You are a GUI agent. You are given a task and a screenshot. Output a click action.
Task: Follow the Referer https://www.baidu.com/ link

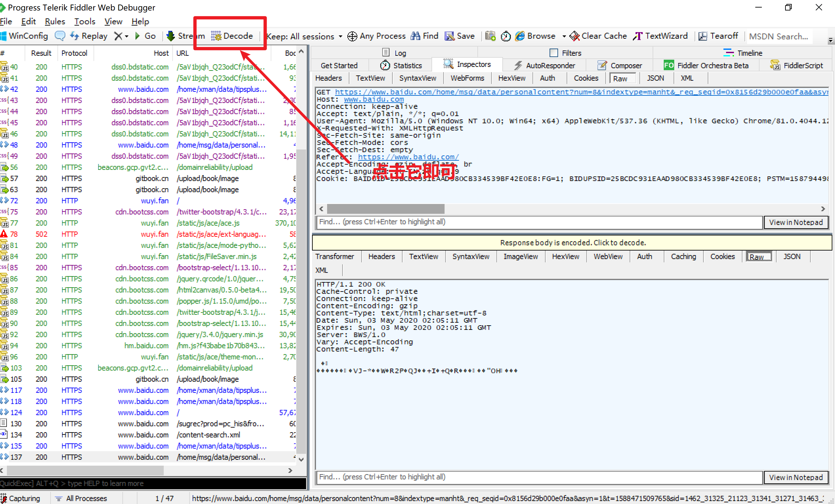pos(408,157)
